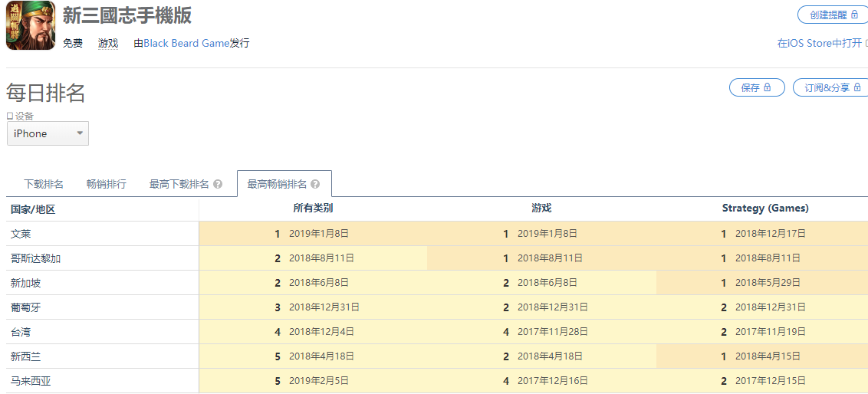Screen dimensions: 868x394
Task: Click the 所有类别 column header
Action: tap(313, 208)
